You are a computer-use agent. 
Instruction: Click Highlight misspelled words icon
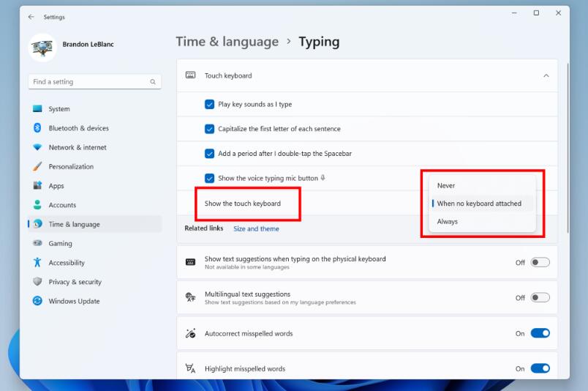coord(190,368)
